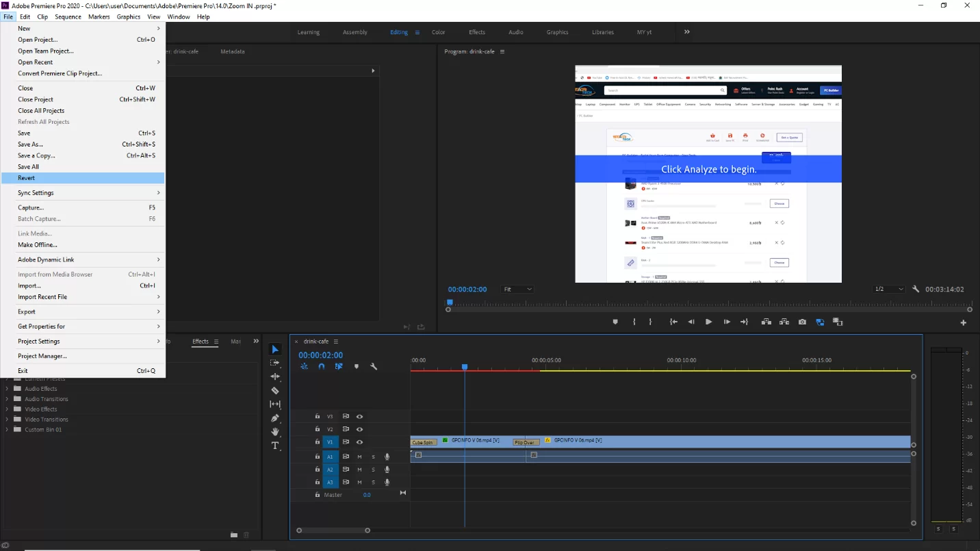This screenshot has height=551, width=980.
Task: Click Import menu item
Action: pos(83,285)
